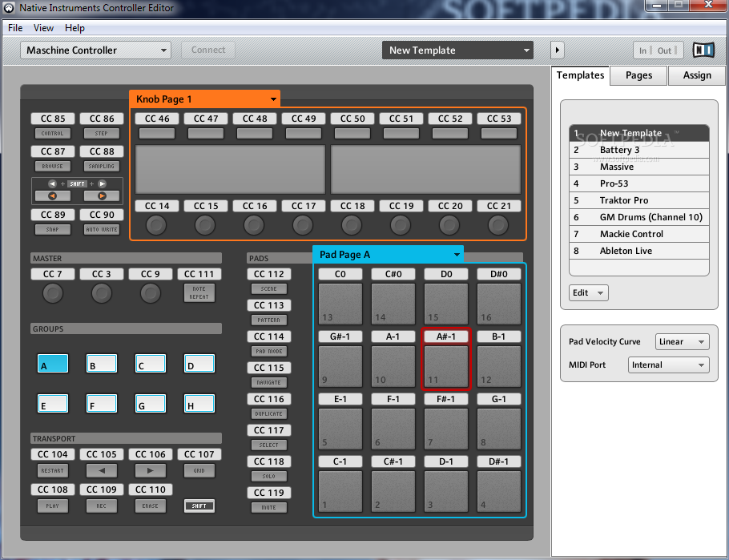Image resolution: width=729 pixels, height=560 pixels.
Task: Click the ERASE button under CC 110
Action: tap(150, 506)
